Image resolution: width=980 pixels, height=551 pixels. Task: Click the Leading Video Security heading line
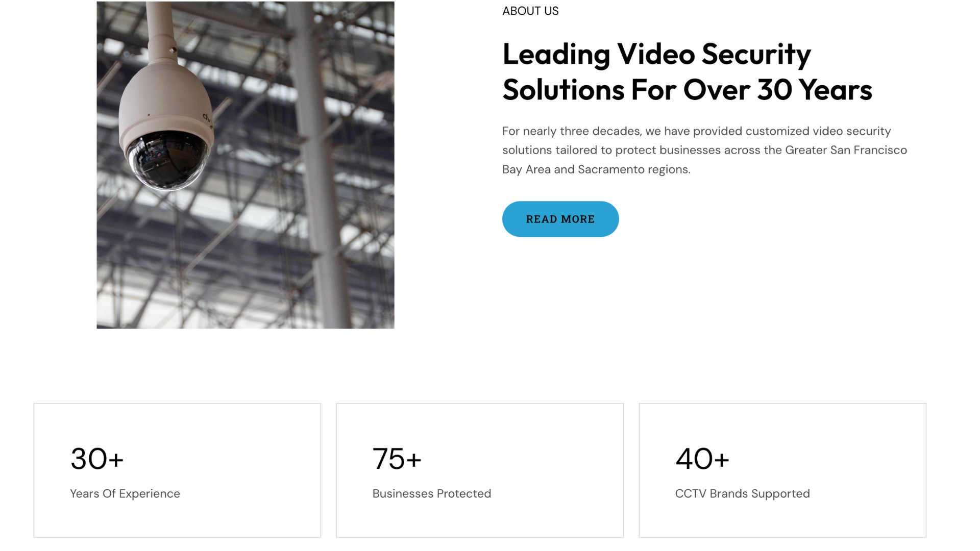point(656,55)
